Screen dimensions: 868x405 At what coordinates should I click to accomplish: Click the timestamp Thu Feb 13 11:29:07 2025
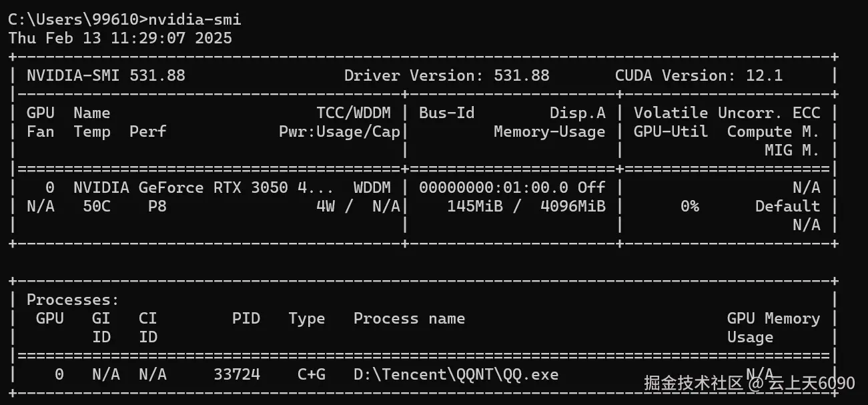[x=120, y=38]
